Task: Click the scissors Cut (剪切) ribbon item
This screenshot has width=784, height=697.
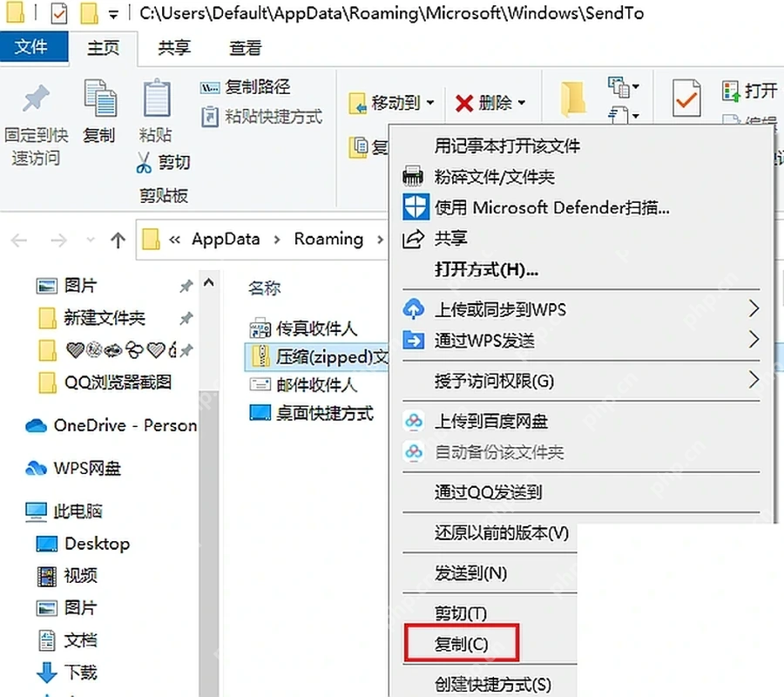Action: (x=163, y=163)
